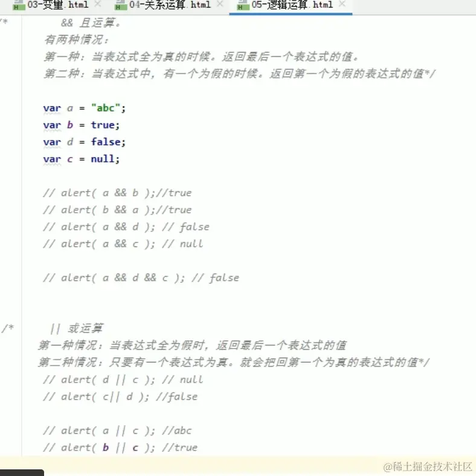This screenshot has height=476, width=476.
Task: Click the comment line starting 第二种情况：只要有一个
Action: pyautogui.click(x=234, y=362)
